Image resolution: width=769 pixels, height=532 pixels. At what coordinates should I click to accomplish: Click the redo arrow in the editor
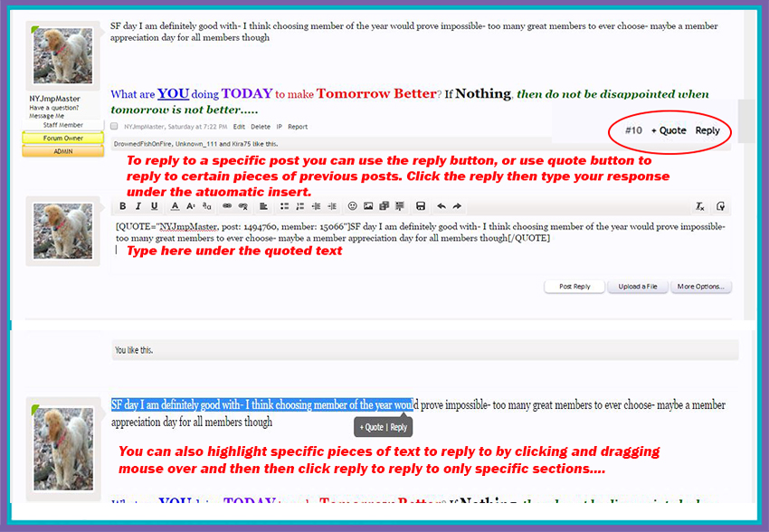pyautogui.click(x=457, y=206)
